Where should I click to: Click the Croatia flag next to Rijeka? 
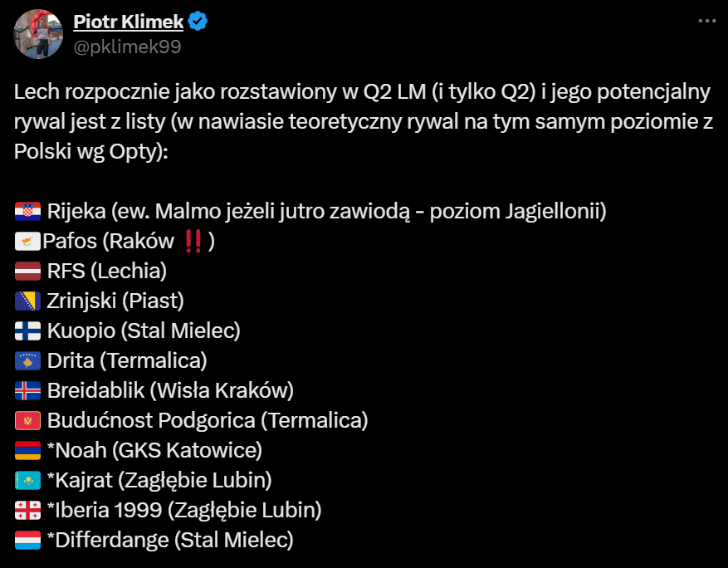click(28, 212)
